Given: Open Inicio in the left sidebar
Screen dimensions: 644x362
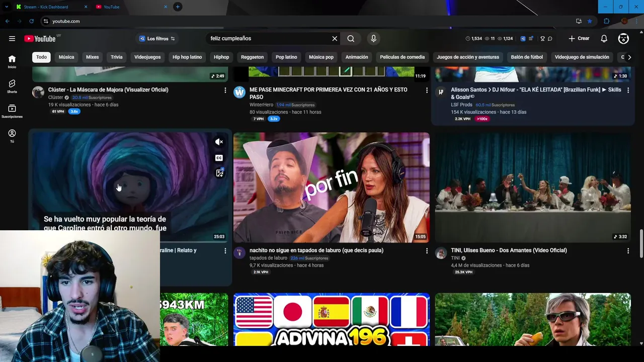Looking at the screenshot, I should 12,61.
